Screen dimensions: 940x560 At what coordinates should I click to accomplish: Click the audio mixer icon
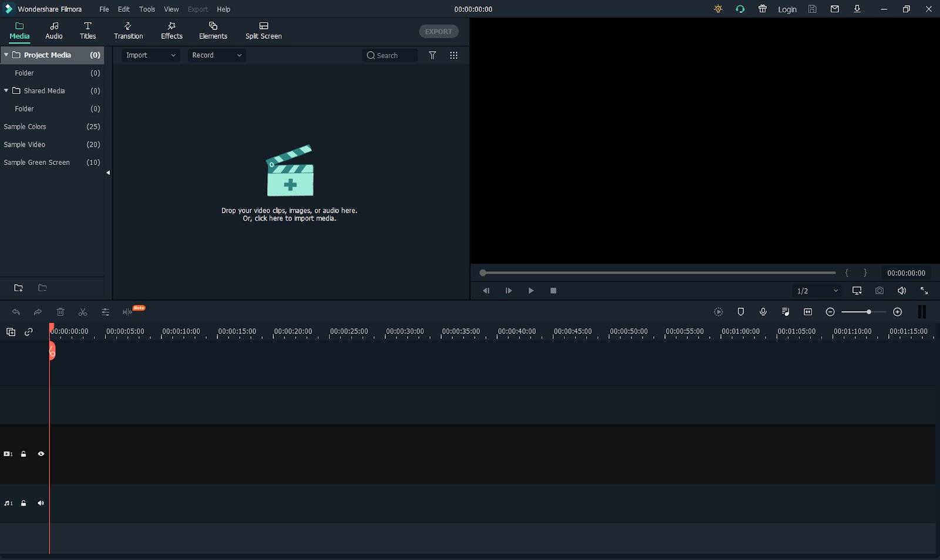pos(785,312)
